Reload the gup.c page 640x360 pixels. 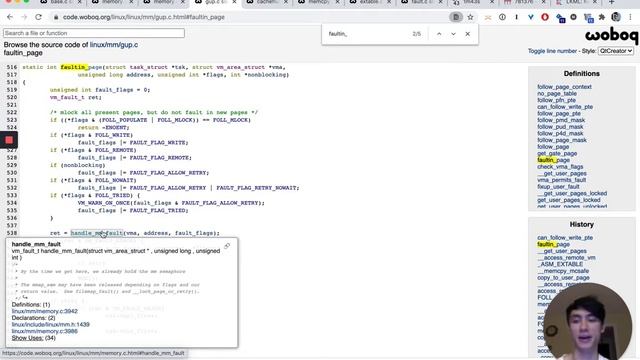point(38,17)
